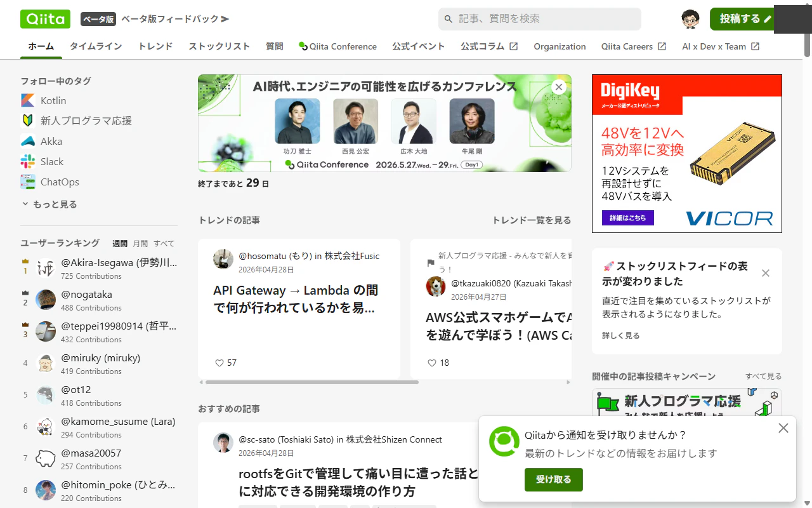The image size is (812, 508).
Task: Click the @ot12 ranking avatar
Action: (46, 395)
